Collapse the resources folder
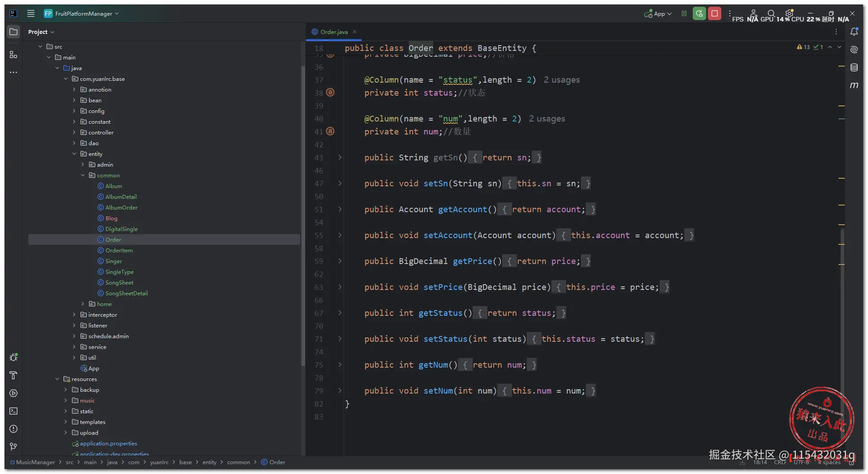Viewport: 868px width, 474px height. [57, 379]
